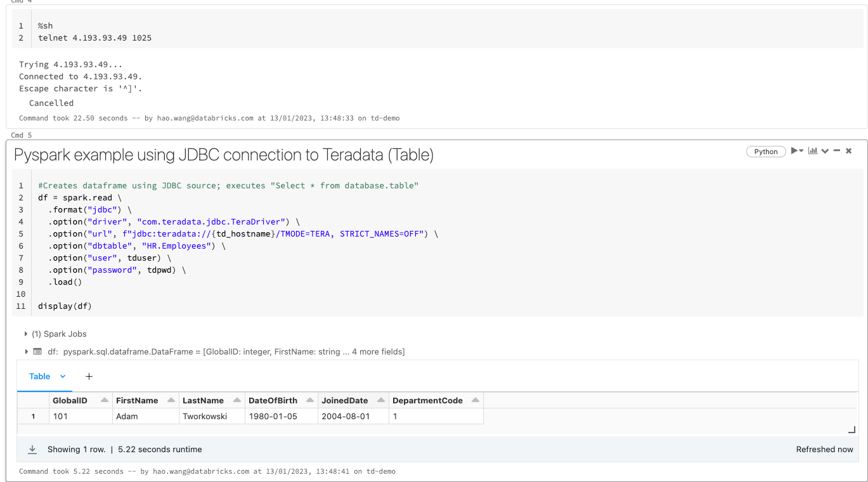This screenshot has height=482, width=868.
Task: Click the '.load()' code line
Action: coord(65,282)
